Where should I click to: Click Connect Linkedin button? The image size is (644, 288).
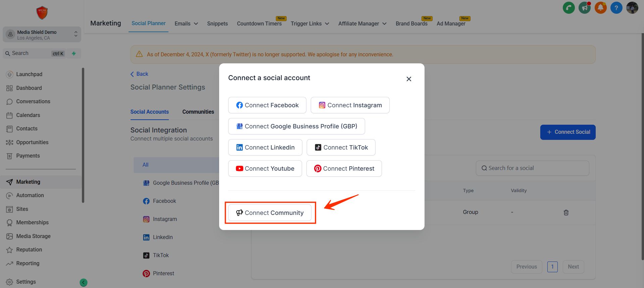tap(265, 148)
